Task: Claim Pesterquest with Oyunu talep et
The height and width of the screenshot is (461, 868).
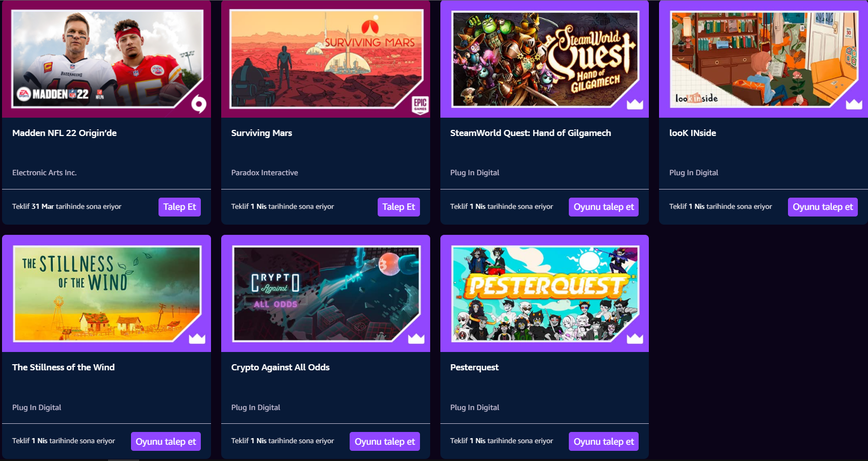Action: [603, 442]
